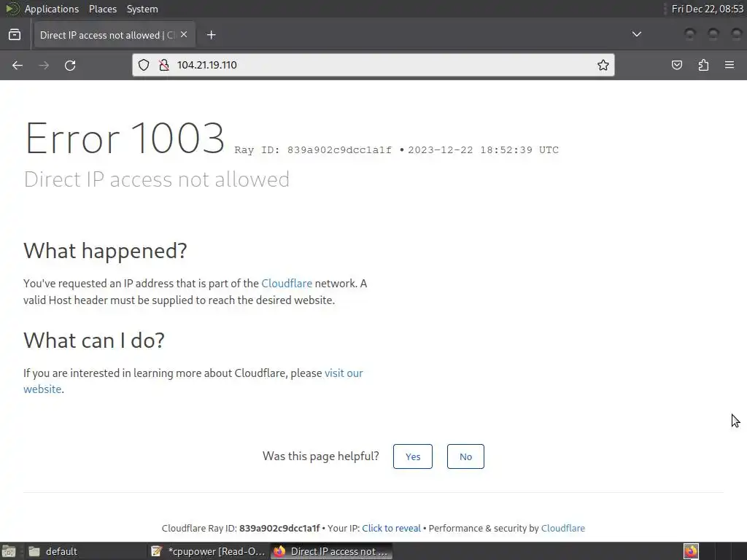The height and width of the screenshot is (560, 747).
Task: Go back to previous page
Action: coord(18,65)
